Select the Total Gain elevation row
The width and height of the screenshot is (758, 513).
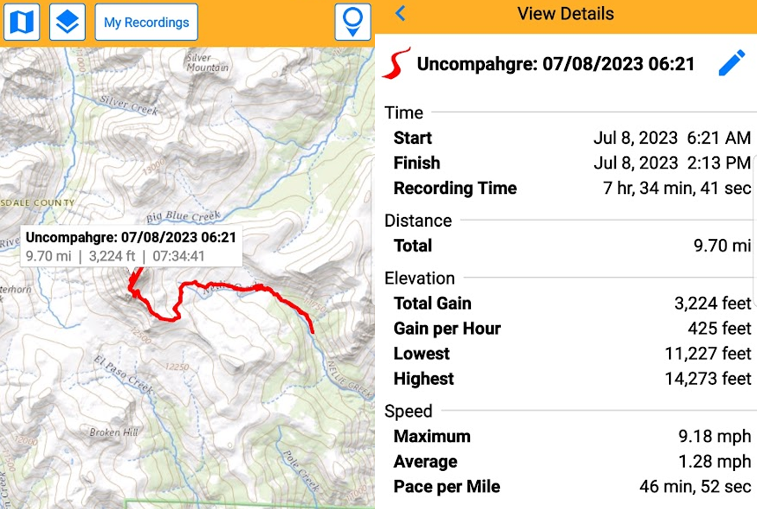click(571, 304)
